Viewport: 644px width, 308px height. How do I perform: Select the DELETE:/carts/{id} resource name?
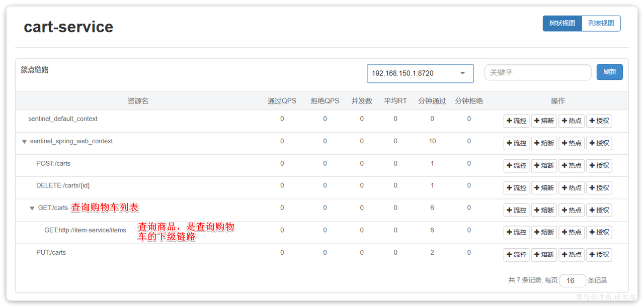63,185
